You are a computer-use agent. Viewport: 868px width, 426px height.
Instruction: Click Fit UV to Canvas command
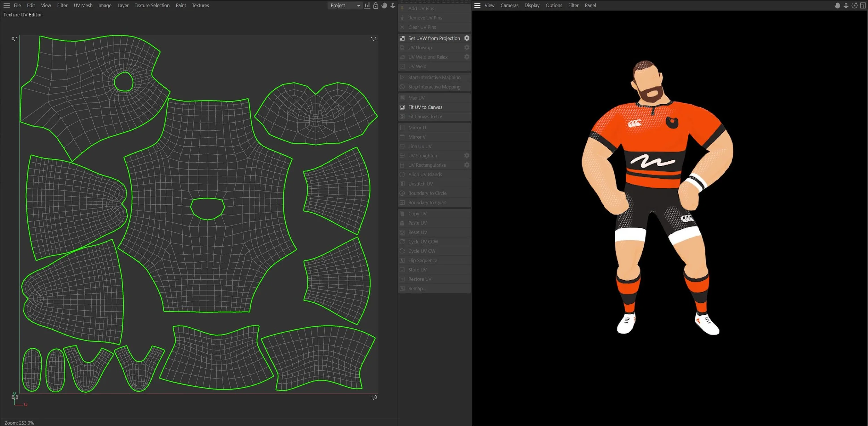[x=425, y=107]
